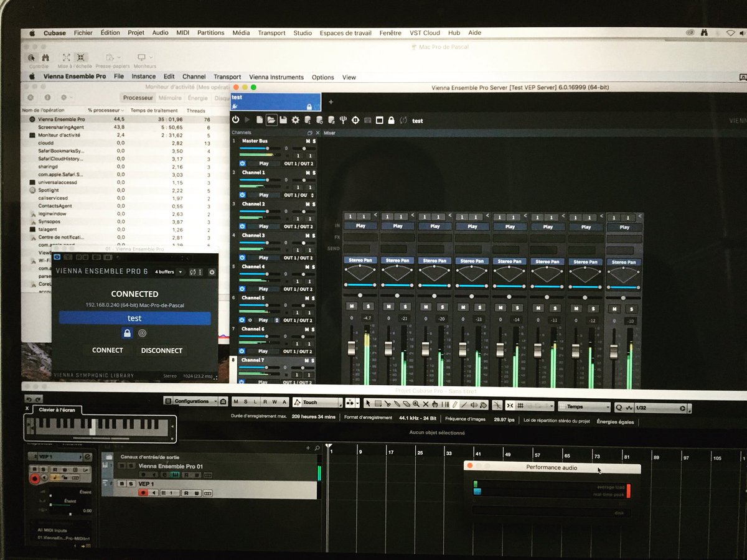Viewport: 747px width, 560px height.
Task: Click the Stereo Pan button on first mixer strip
Action: 360,261
